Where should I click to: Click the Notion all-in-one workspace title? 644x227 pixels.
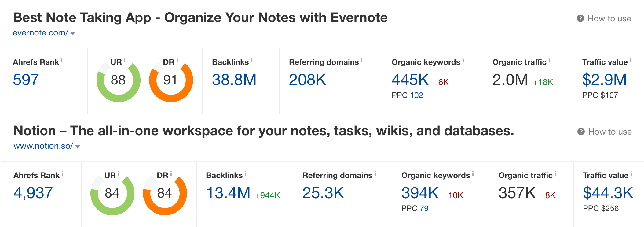pyautogui.click(x=264, y=131)
